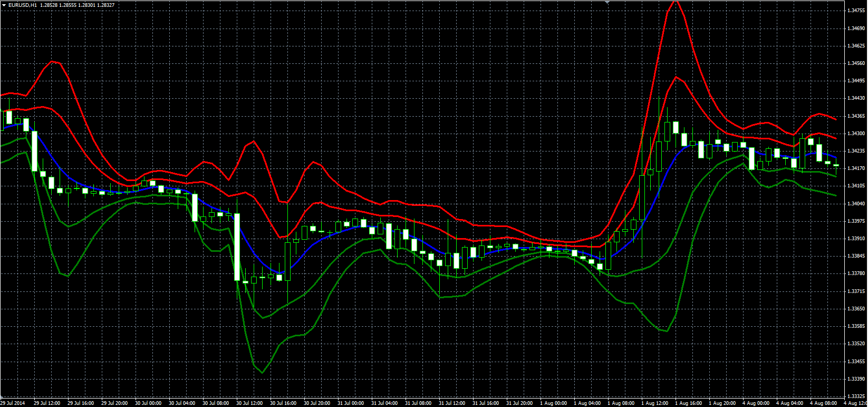Click the 30 Jul 12:00 time label
Screen dimensions: 868x407
pos(249,403)
